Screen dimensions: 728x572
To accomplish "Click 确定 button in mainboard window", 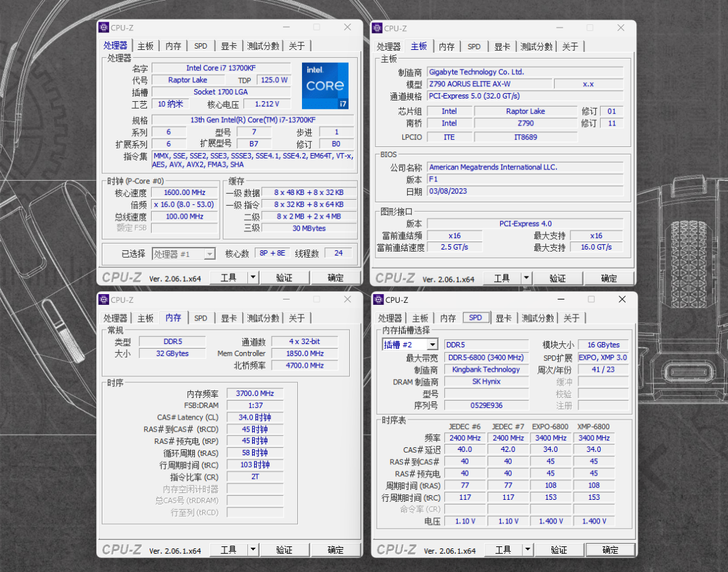I will coord(609,278).
